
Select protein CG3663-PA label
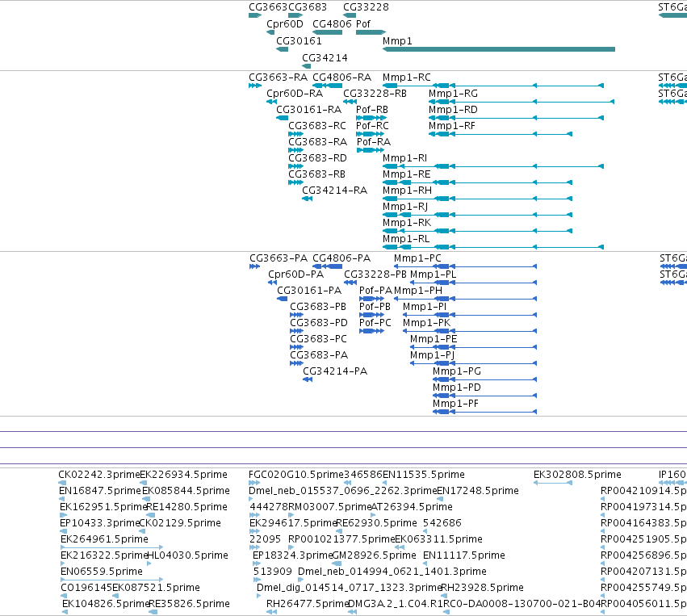pyautogui.click(x=279, y=258)
